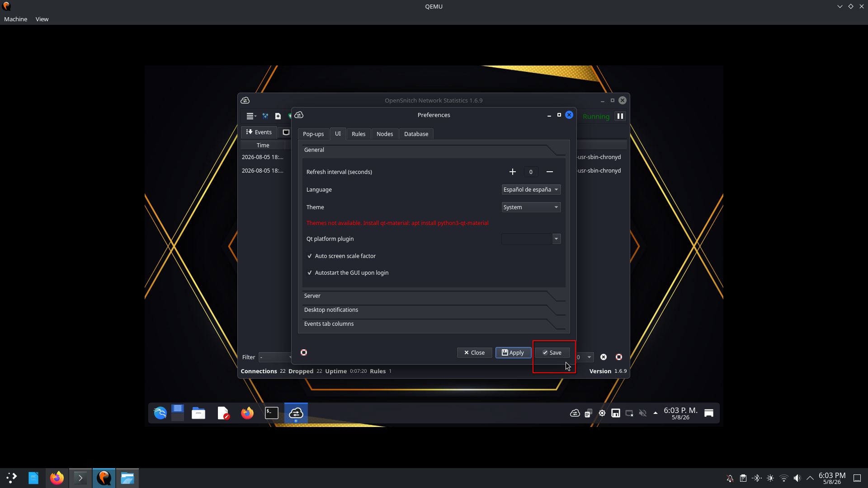Click the OpenSnitch tray icon in guest panel
This screenshot has height=488, width=868.
click(575, 413)
